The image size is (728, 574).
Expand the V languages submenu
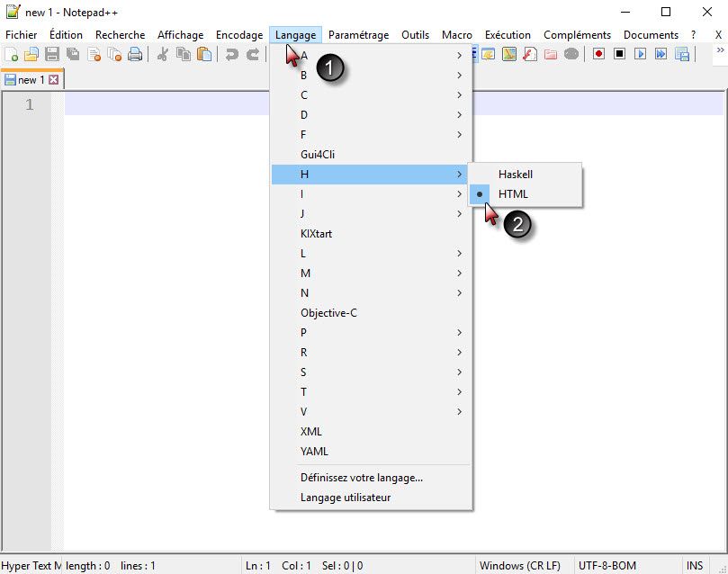pos(372,412)
